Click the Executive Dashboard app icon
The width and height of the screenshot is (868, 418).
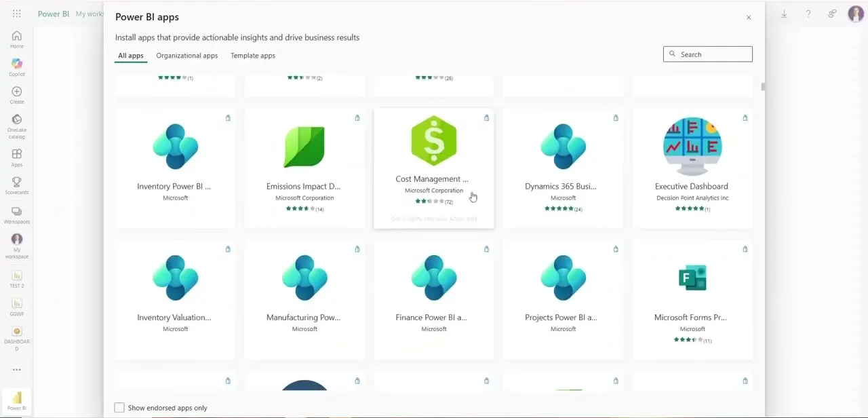(692, 146)
